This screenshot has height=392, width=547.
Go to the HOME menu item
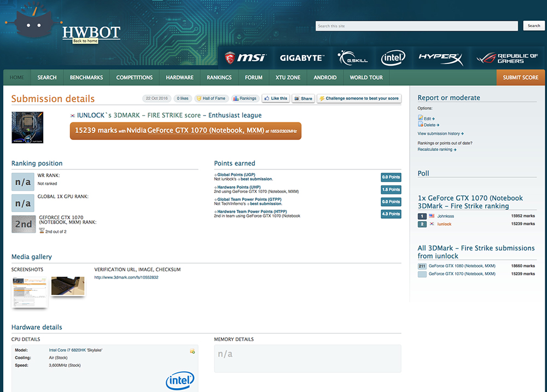coord(17,78)
